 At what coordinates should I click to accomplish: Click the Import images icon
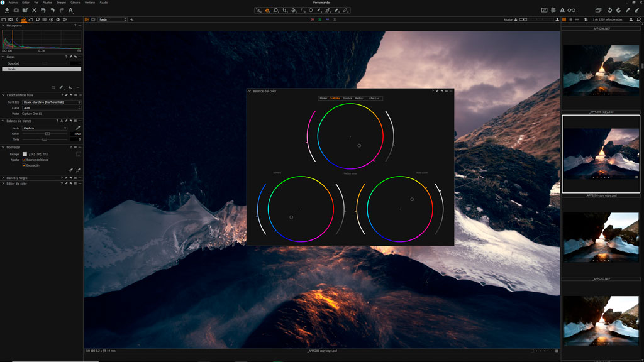tap(7, 11)
